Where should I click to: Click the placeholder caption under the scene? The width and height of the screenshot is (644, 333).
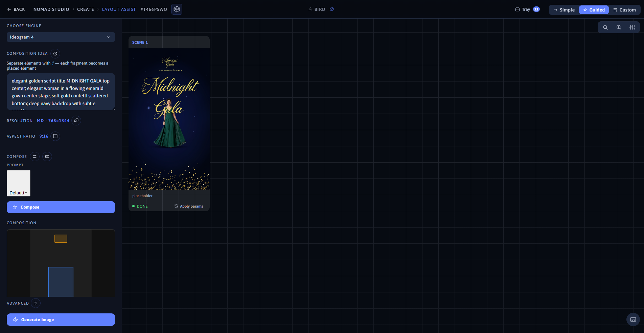pyautogui.click(x=142, y=196)
